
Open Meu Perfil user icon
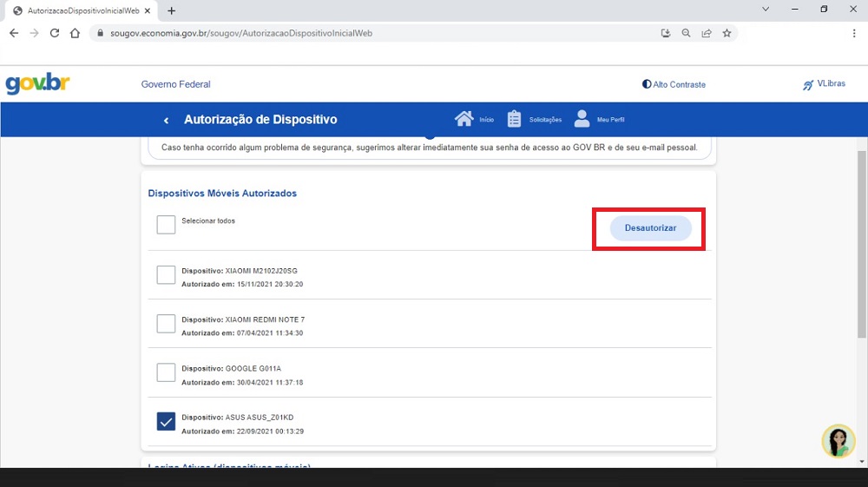pos(582,119)
